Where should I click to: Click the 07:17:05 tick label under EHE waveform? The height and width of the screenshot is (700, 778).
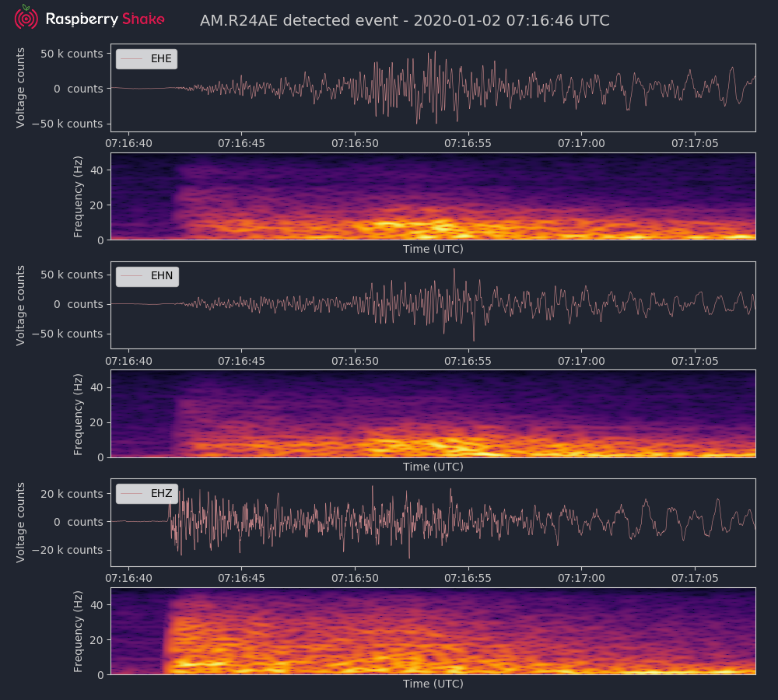point(695,143)
